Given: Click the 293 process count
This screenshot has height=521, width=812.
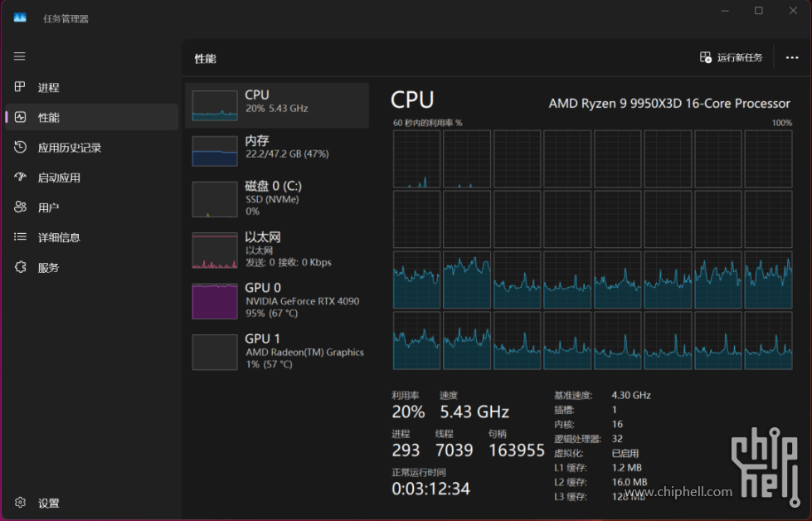Looking at the screenshot, I should (406, 450).
